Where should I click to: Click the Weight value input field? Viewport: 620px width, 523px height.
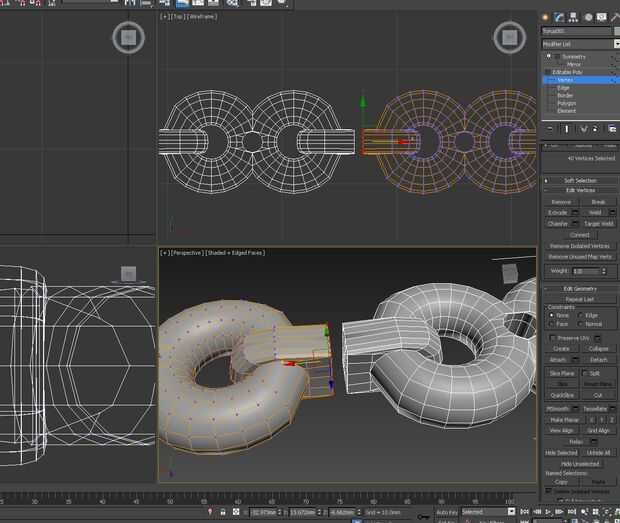585,271
